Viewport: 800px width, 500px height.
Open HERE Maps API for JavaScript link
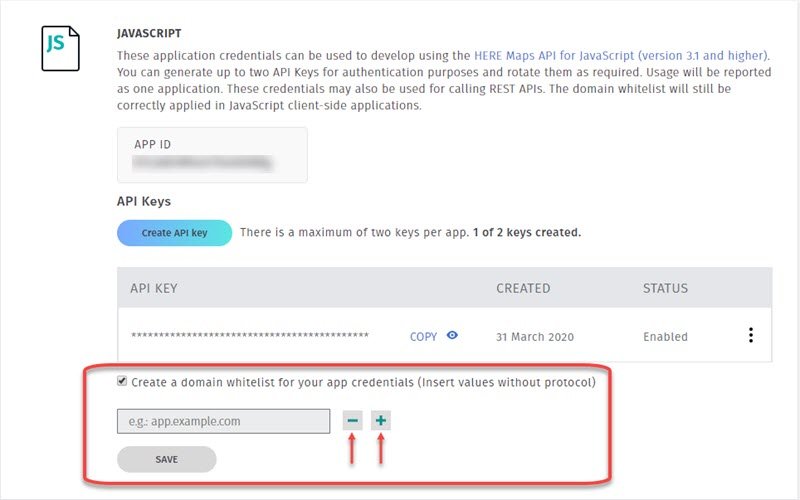(x=621, y=56)
